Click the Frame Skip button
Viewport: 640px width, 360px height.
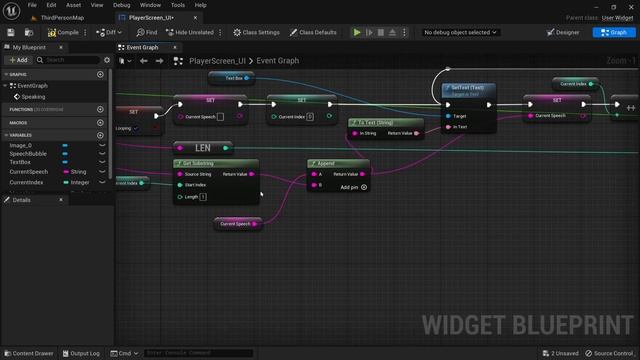click(x=369, y=32)
